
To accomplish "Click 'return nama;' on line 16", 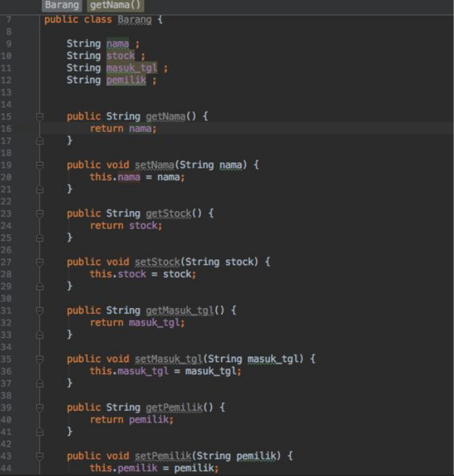I will 123,129.
